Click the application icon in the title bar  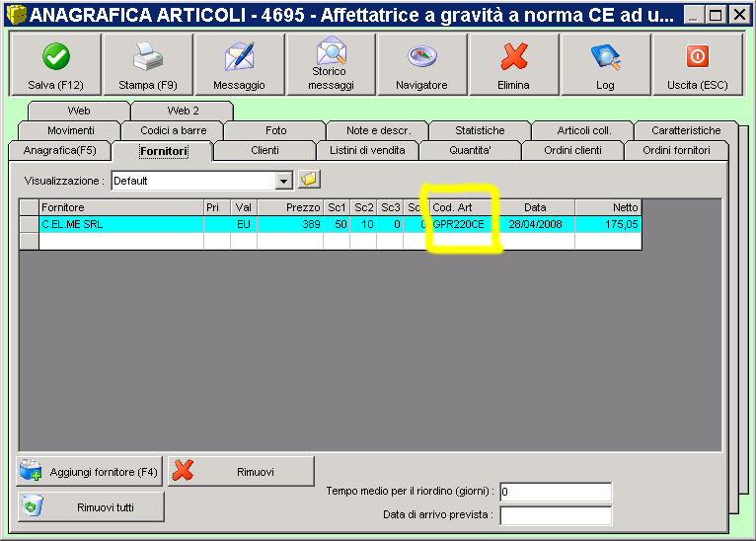pos(16,15)
